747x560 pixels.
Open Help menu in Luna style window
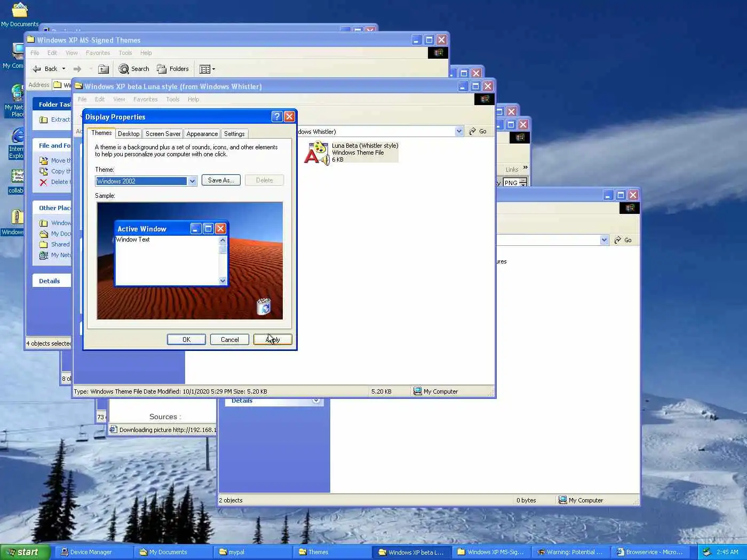(193, 99)
